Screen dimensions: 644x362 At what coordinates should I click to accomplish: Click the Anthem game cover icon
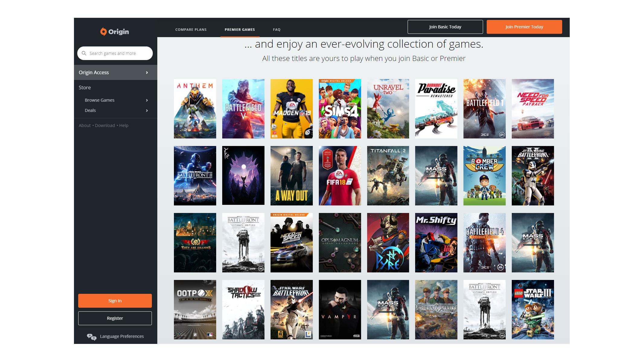195,109
